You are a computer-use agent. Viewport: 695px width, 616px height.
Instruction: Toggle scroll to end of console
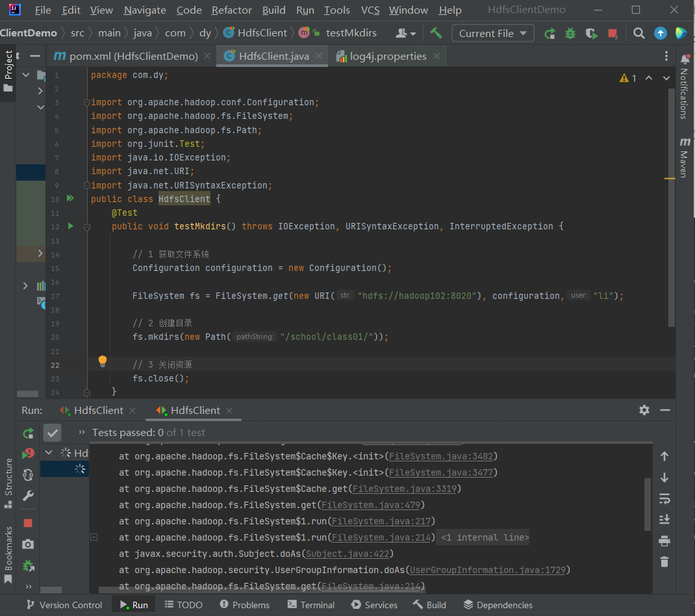[664, 519]
